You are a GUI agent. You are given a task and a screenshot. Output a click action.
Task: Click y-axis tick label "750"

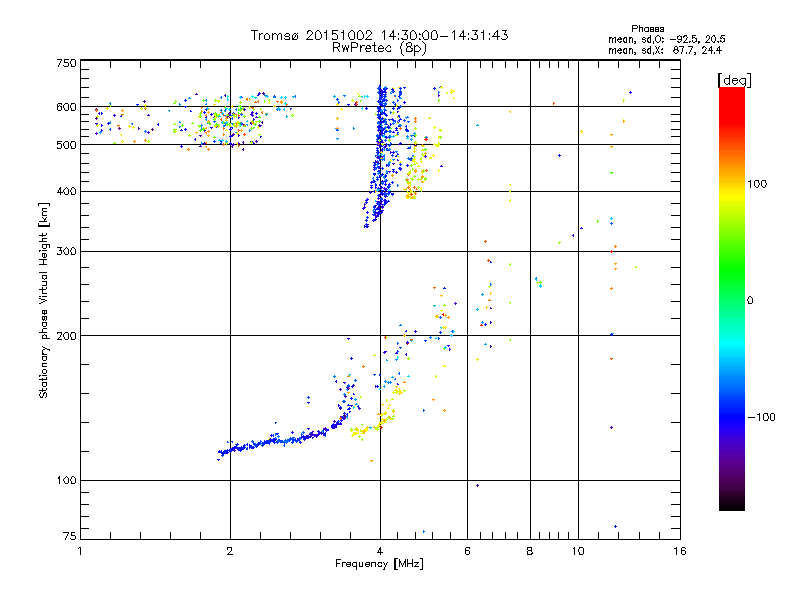[66, 63]
